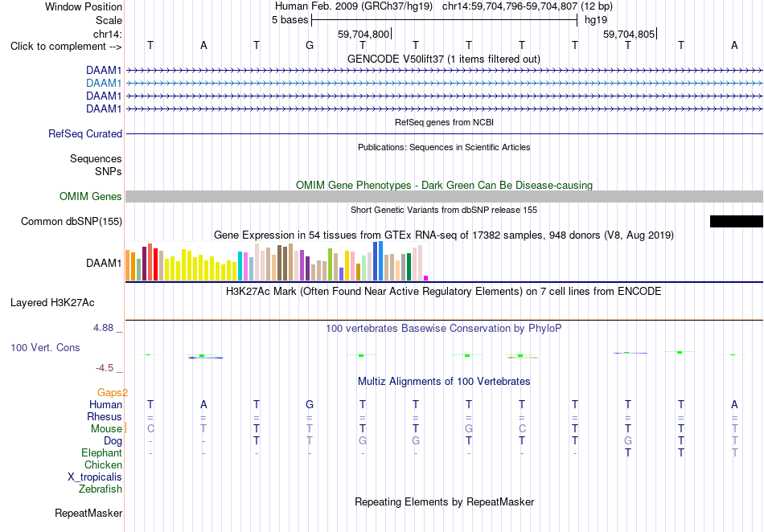Click the G base in the Human row
The width and height of the screenshot is (764, 532).
[310, 404]
